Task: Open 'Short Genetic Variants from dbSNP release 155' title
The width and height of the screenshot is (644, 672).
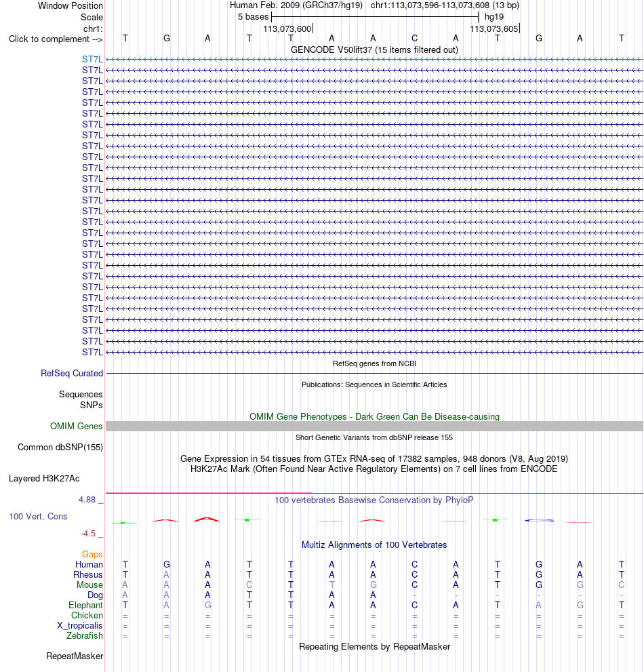Action: pos(374,437)
